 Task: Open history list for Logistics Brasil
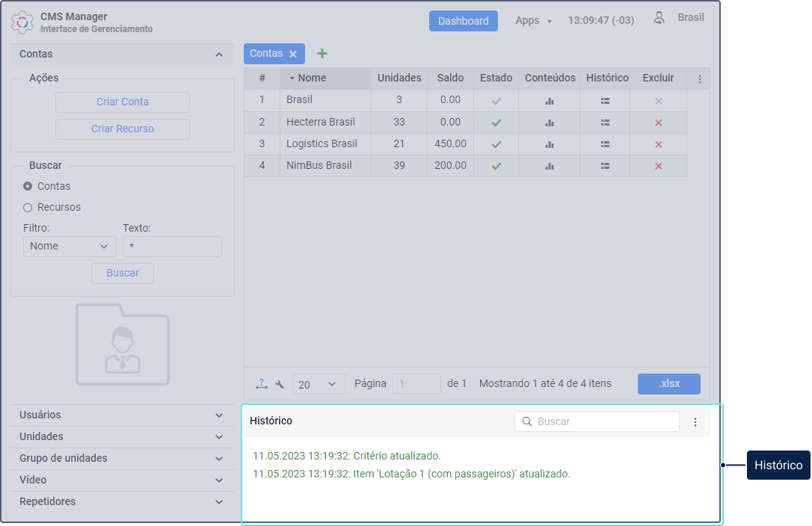coord(605,144)
